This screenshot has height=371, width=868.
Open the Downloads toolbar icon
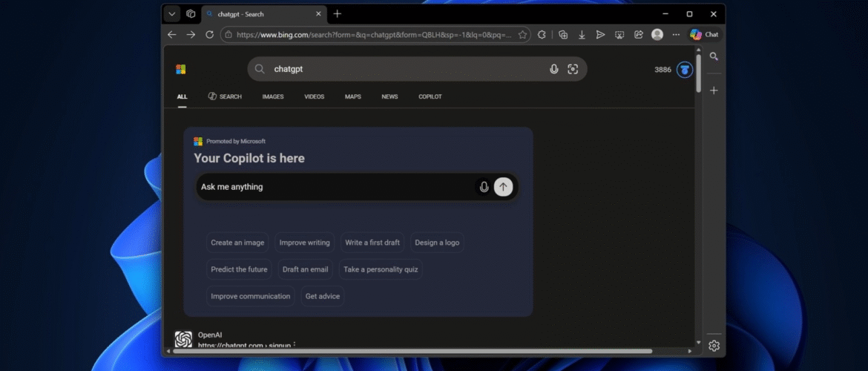tap(582, 34)
